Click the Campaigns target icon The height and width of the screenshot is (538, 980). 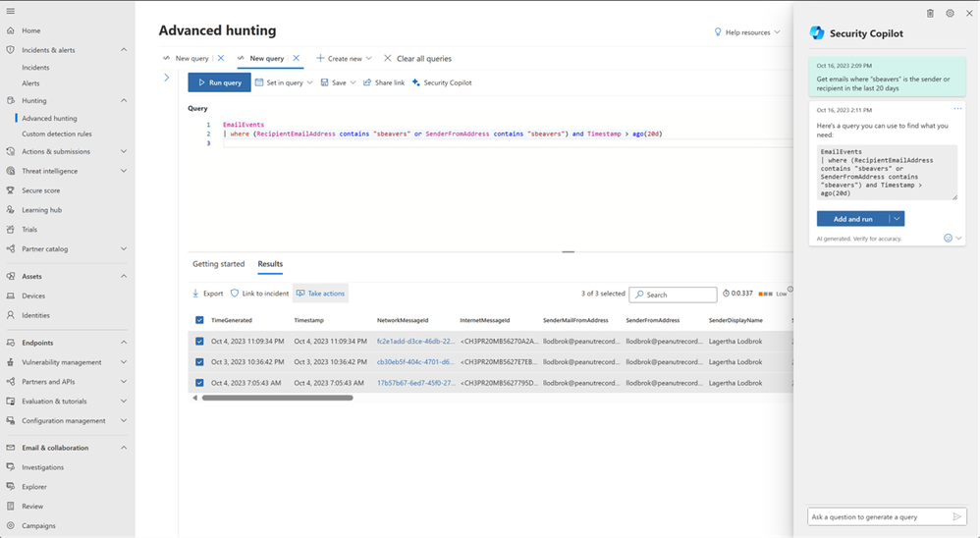pos(10,525)
